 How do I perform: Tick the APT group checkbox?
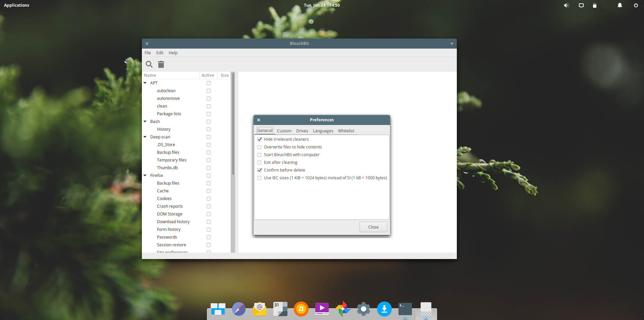pyautogui.click(x=209, y=83)
